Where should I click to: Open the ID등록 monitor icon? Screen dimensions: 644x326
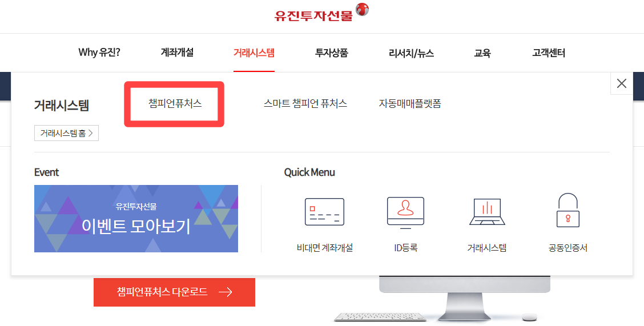point(405,213)
